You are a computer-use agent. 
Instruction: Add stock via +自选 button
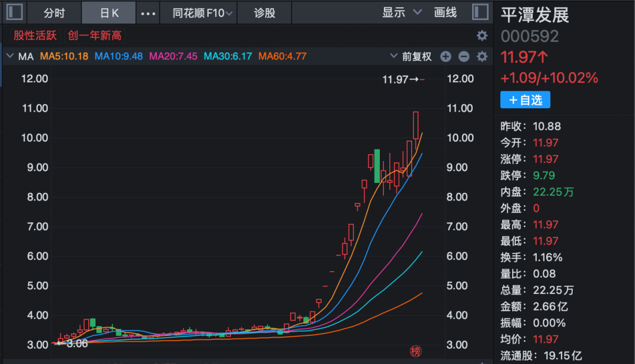pyautogui.click(x=525, y=100)
